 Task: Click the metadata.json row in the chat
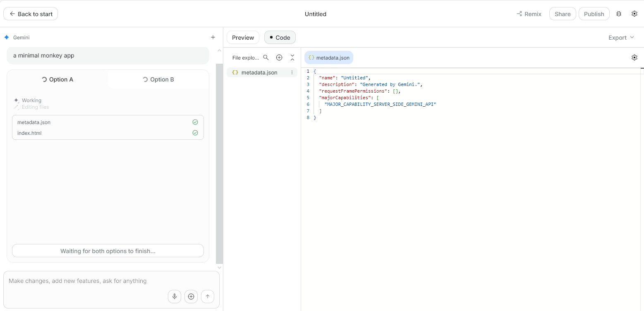[108, 122]
